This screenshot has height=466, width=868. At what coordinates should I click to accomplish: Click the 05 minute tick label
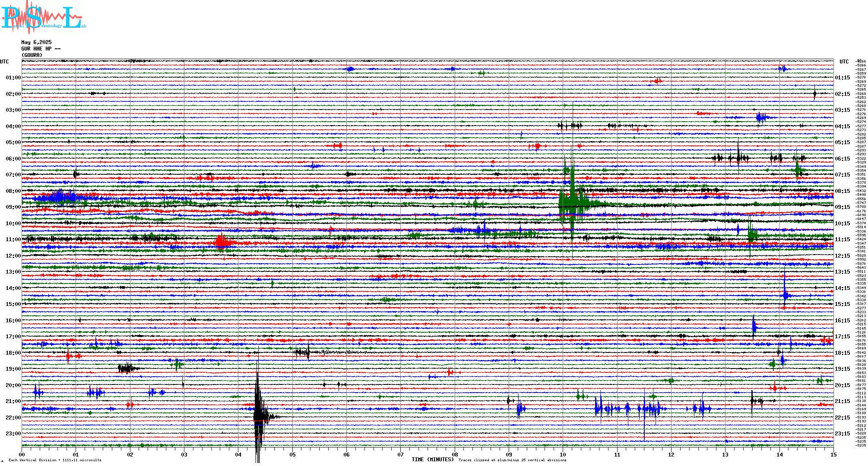(292, 454)
